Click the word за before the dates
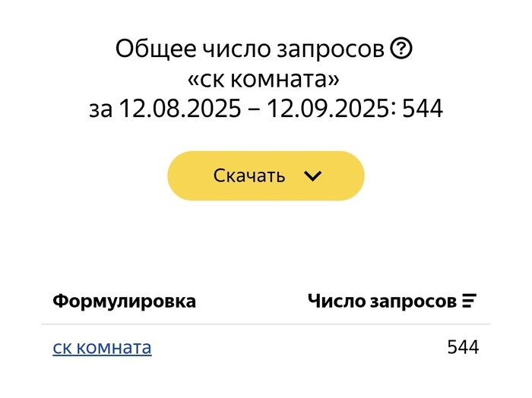Image resolution: width=532 pixels, height=398 pixels. (x=100, y=109)
